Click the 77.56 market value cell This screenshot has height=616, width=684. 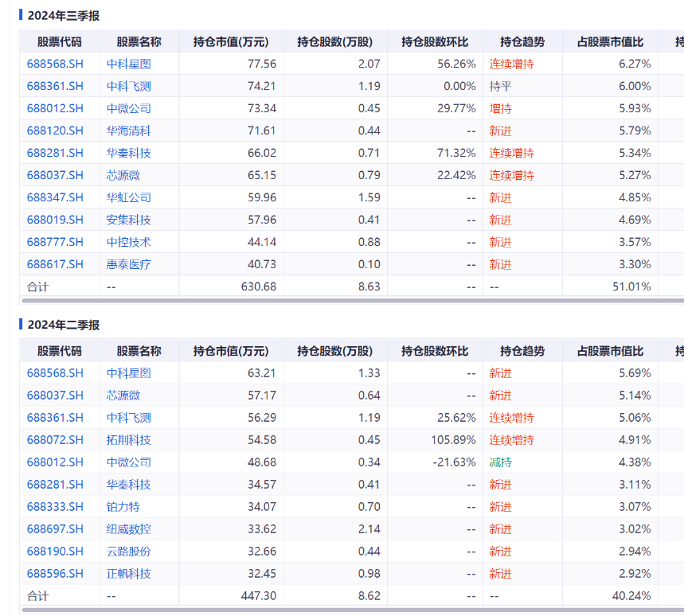(x=262, y=64)
